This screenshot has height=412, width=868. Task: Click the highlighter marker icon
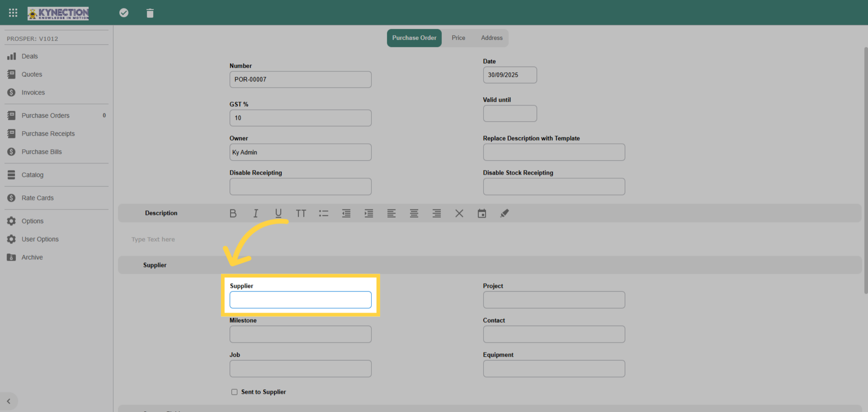[x=505, y=213]
